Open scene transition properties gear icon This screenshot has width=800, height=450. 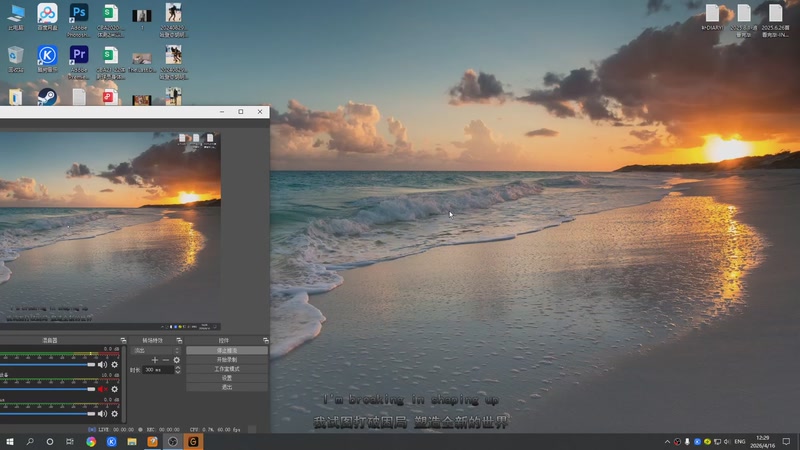point(177,360)
